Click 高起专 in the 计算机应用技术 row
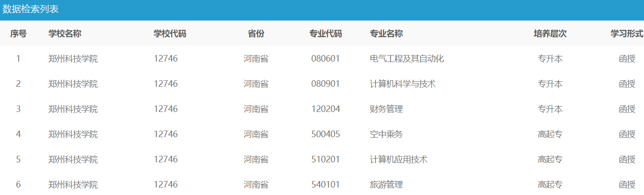Screen dimensions: 644x195 (x=550, y=160)
